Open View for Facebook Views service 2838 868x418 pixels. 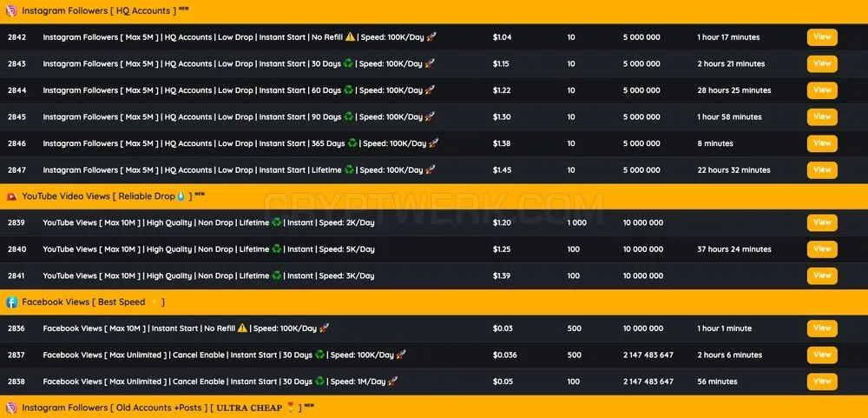822,382
